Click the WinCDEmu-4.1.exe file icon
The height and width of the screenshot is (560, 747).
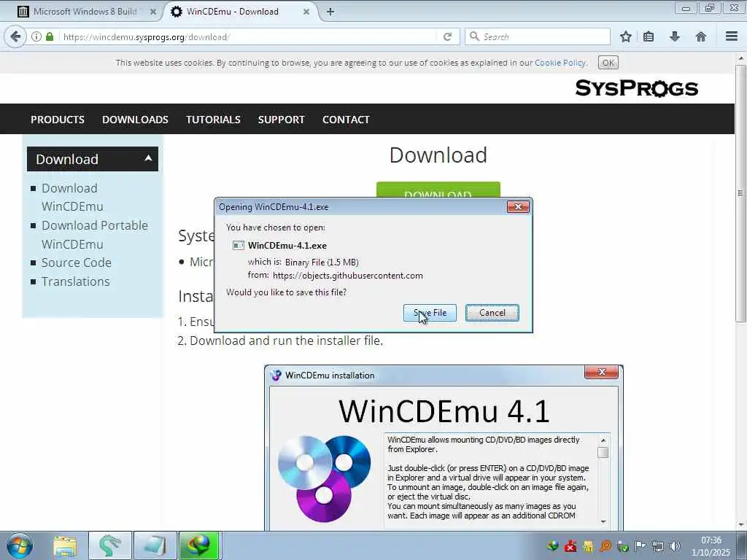(x=239, y=245)
